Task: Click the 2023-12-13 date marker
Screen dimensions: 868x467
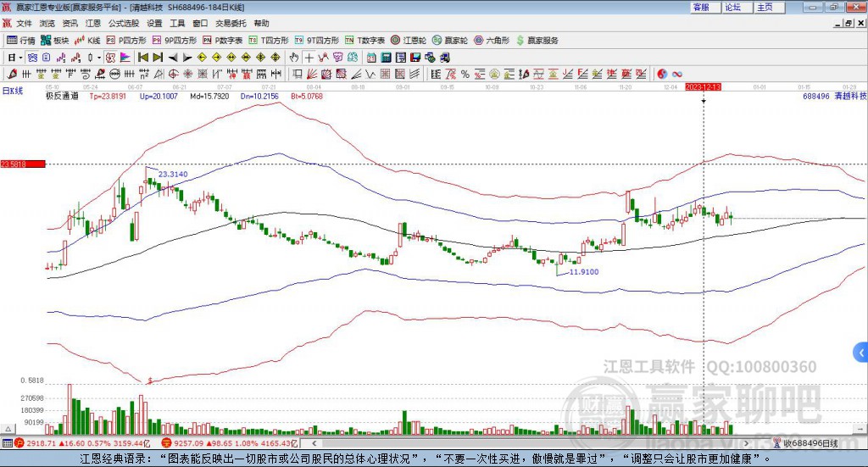Action: [703, 86]
